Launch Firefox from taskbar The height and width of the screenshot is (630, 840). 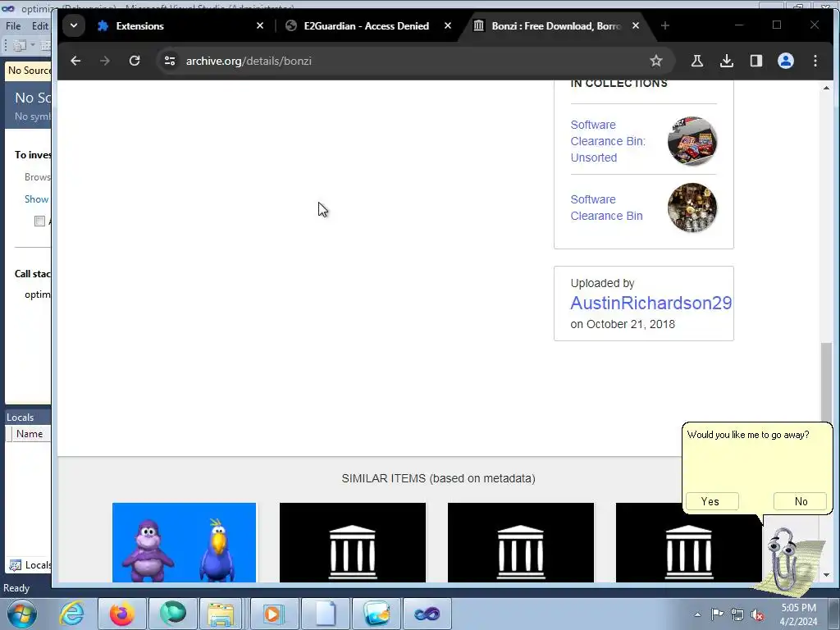coord(122,614)
